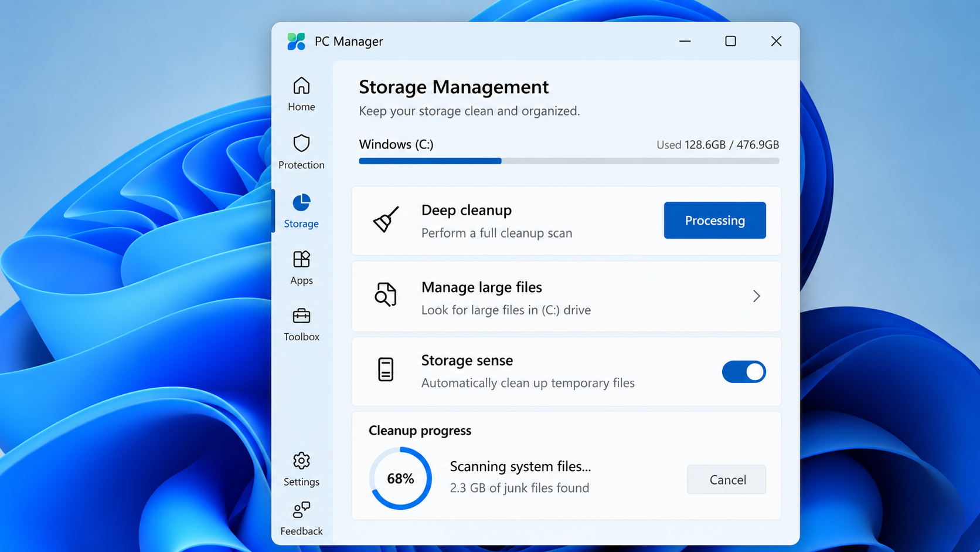Close the PC Manager window
This screenshot has height=552, width=980.
[x=776, y=41]
